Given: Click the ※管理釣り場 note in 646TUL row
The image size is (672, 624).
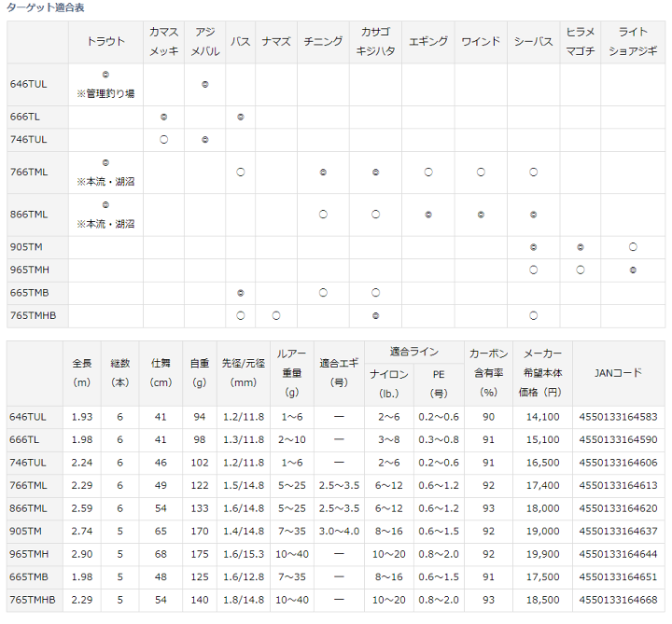Looking at the screenshot, I should coord(105,94).
